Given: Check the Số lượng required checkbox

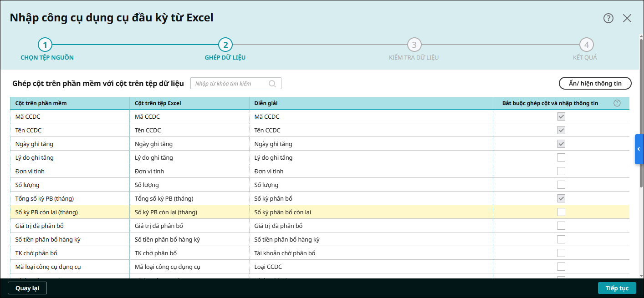Looking at the screenshot, I should pyautogui.click(x=561, y=185).
